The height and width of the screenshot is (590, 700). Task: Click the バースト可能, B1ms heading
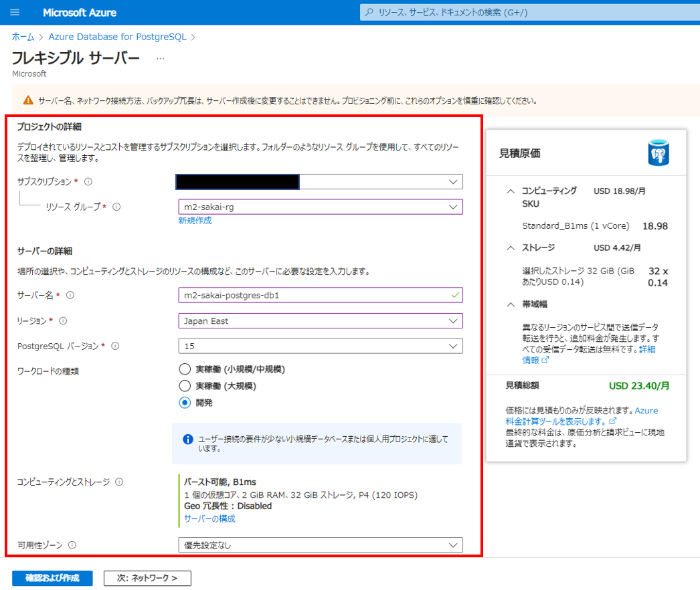(x=220, y=482)
